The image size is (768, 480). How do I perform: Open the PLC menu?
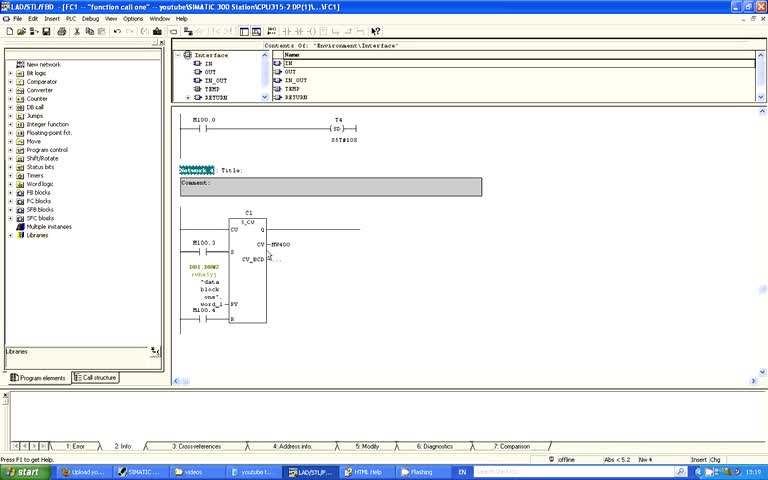pos(71,19)
